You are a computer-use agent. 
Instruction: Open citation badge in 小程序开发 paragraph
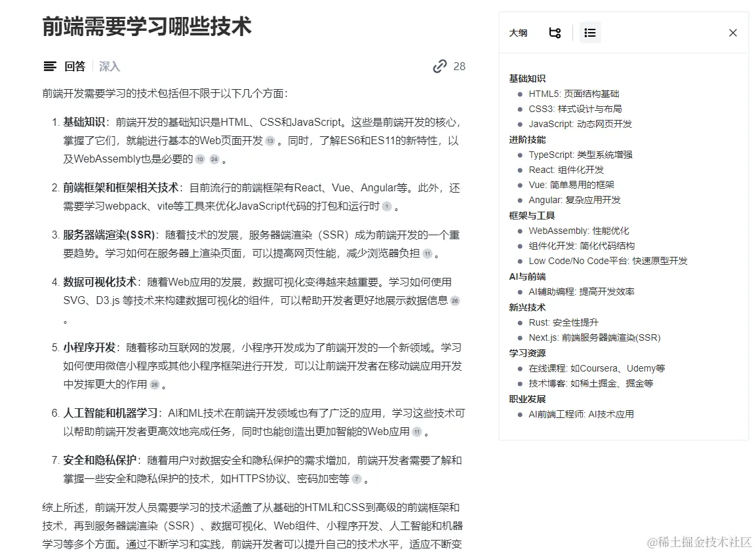154,385
